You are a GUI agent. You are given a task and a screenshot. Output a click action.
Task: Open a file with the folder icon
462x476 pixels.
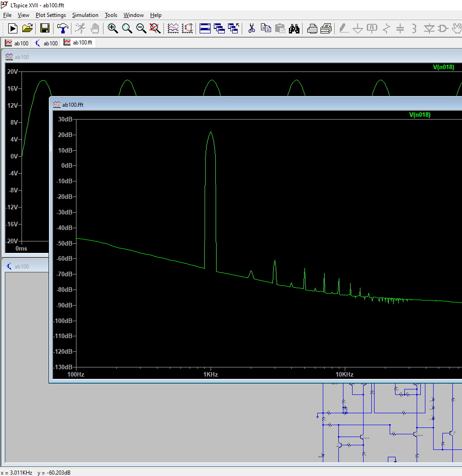coord(27,28)
